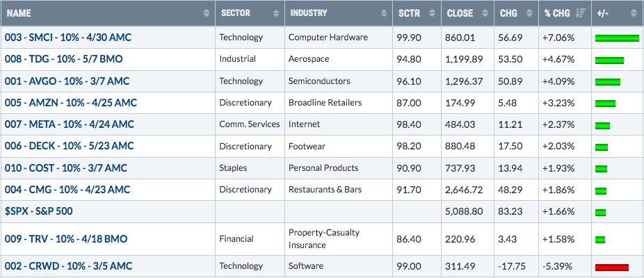Select AVGO row name link
This screenshot has width=644, height=278.
click(x=67, y=81)
